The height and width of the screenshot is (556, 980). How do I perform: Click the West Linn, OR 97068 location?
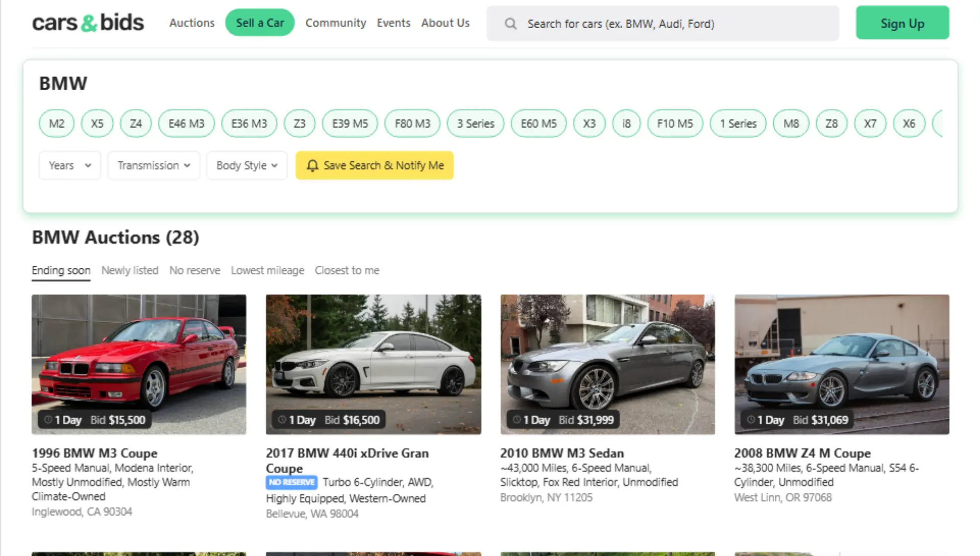click(783, 497)
